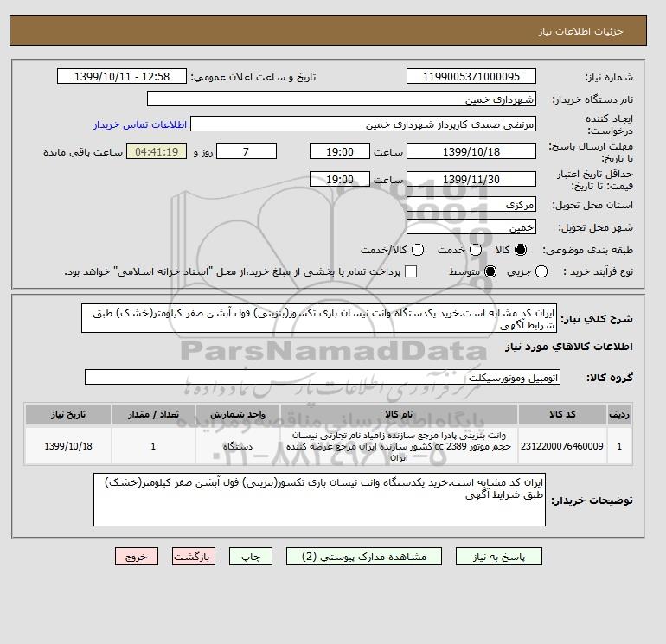
Task: Click تاریخ نیاز column header
Action: [x=68, y=414]
